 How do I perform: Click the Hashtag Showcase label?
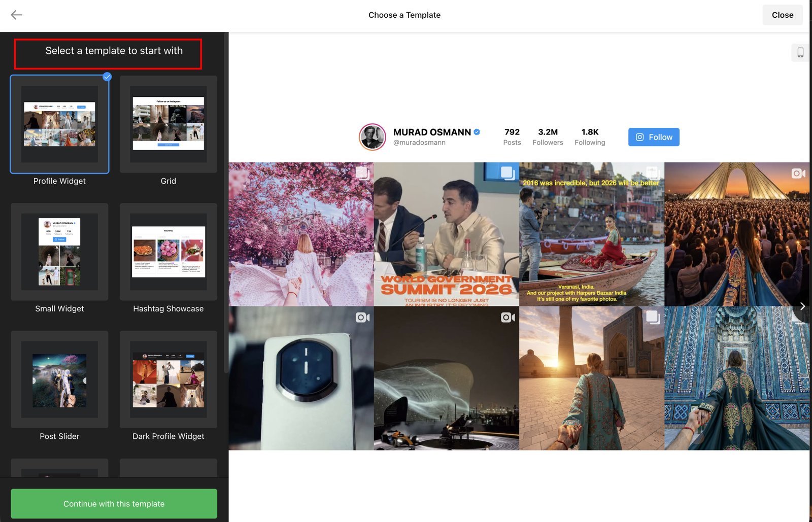click(168, 308)
